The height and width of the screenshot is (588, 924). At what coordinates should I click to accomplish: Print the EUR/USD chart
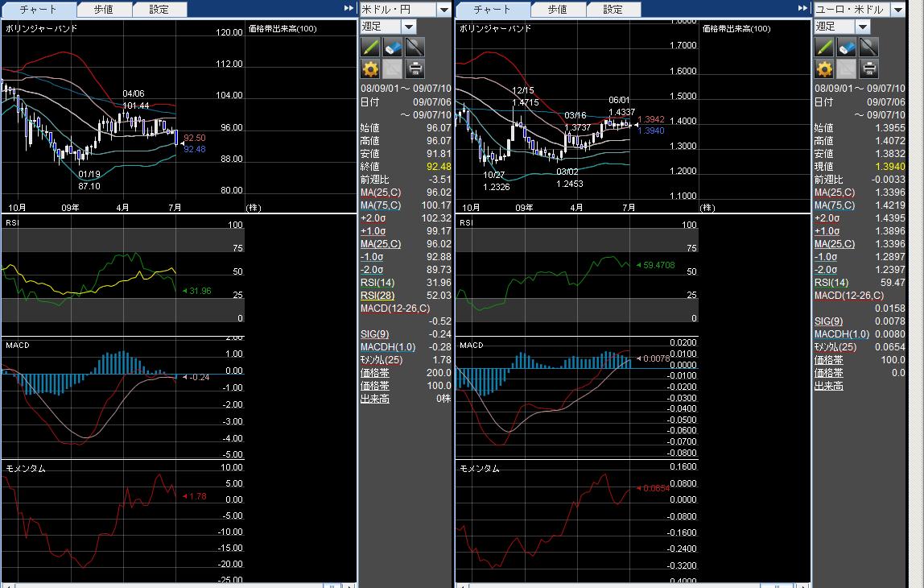(x=868, y=68)
